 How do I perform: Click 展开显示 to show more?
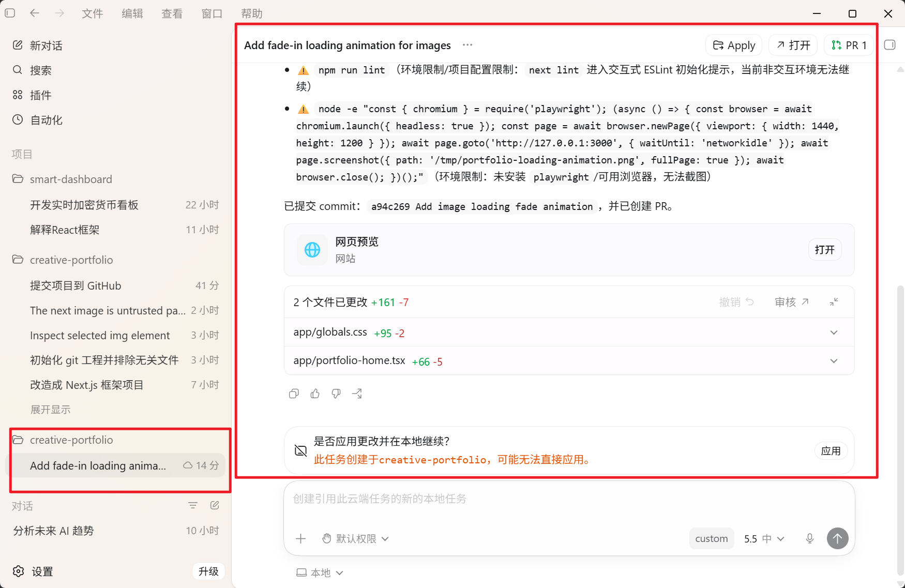point(50,410)
